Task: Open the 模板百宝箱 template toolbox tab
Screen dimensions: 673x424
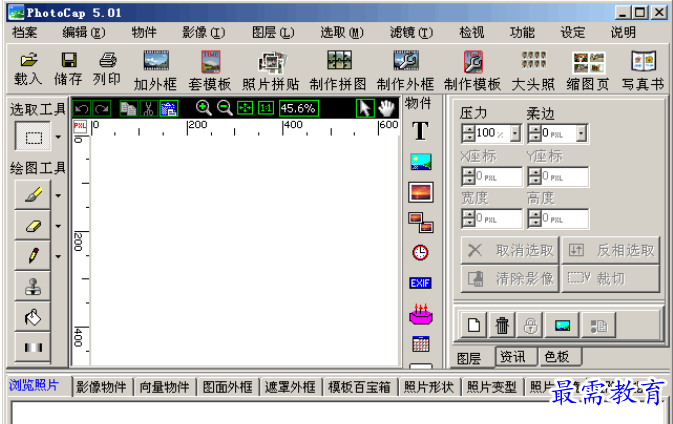Action: pyautogui.click(x=360, y=387)
